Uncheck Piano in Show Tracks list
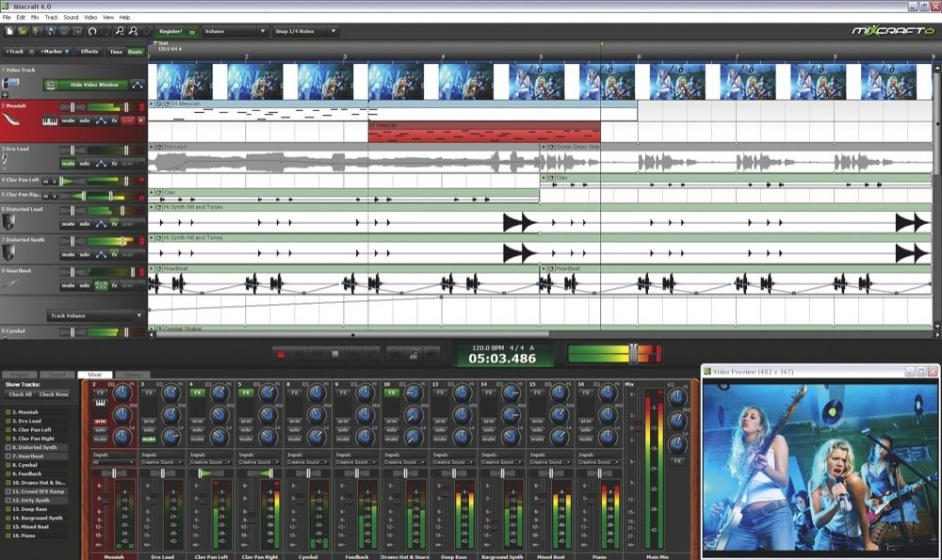Image resolution: width=942 pixels, height=560 pixels. click(x=8, y=536)
